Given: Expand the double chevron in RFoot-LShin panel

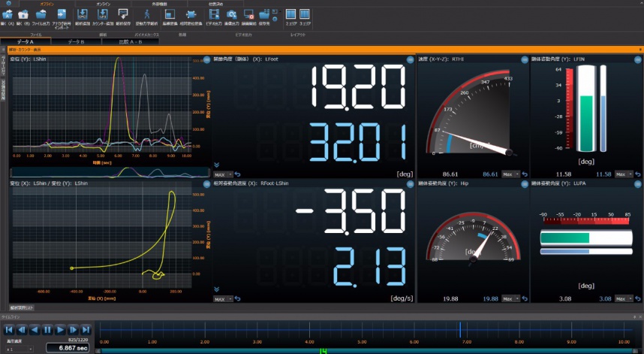Looking at the screenshot, I should pyautogui.click(x=217, y=289).
